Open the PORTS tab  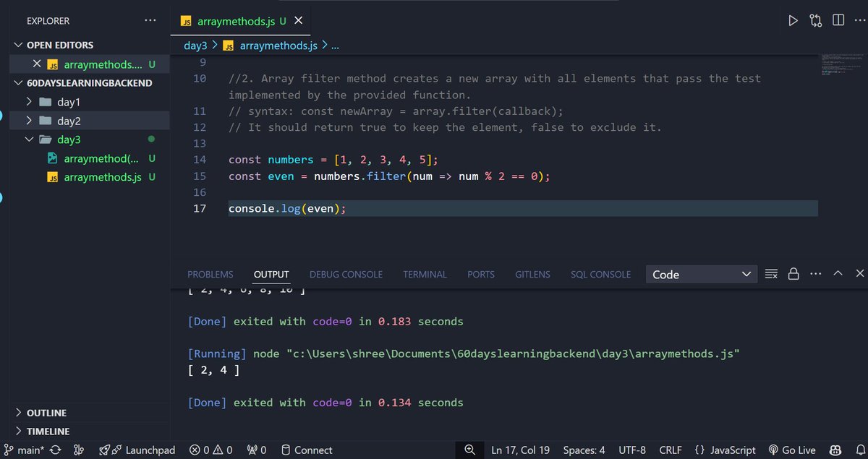[481, 275]
